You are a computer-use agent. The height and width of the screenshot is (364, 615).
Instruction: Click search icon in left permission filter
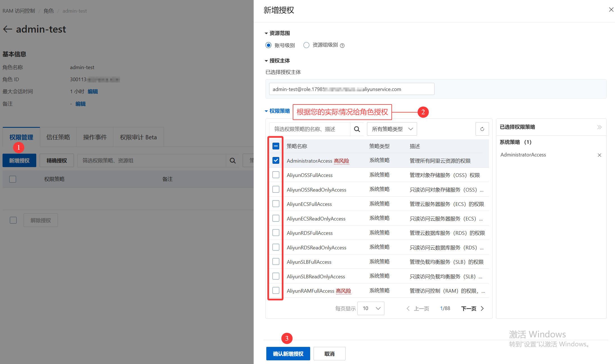233,161
